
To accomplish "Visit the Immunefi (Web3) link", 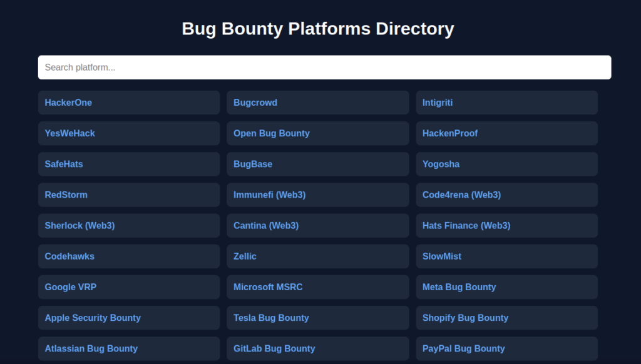I will click(270, 195).
